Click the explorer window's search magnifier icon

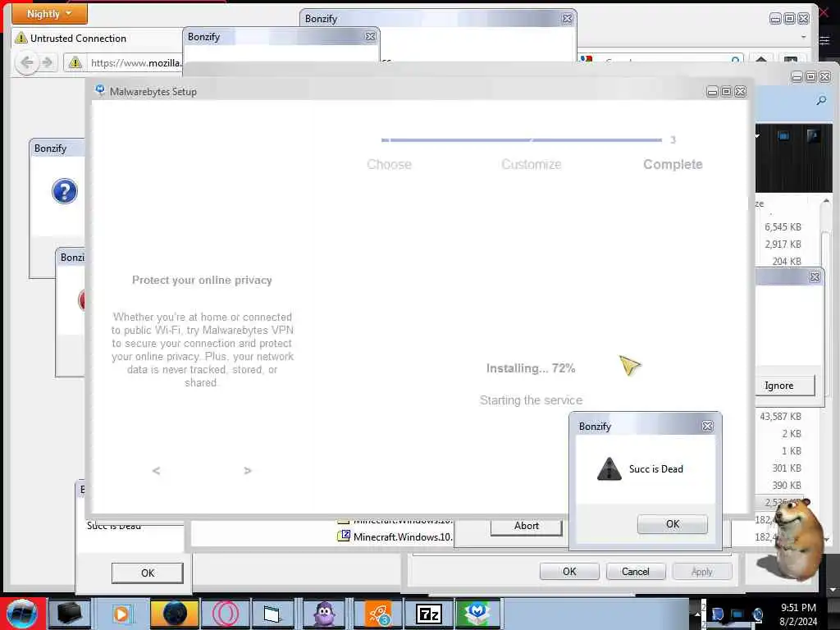pos(820,100)
